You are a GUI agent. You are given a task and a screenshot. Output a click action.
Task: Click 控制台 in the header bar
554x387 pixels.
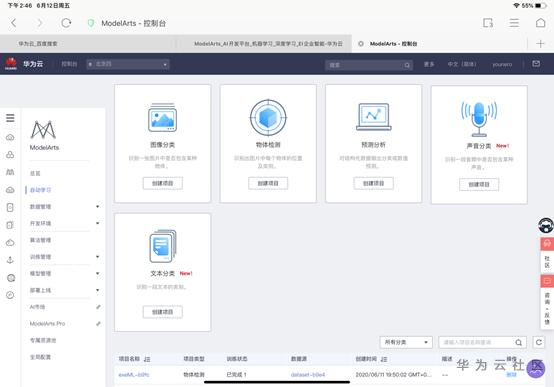click(x=69, y=64)
